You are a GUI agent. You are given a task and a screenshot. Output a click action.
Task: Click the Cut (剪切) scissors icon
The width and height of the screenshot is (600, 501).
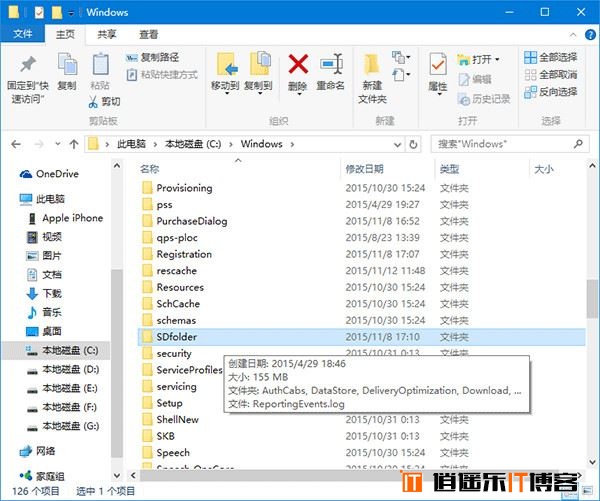pyautogui.click(x=93, y=101)
